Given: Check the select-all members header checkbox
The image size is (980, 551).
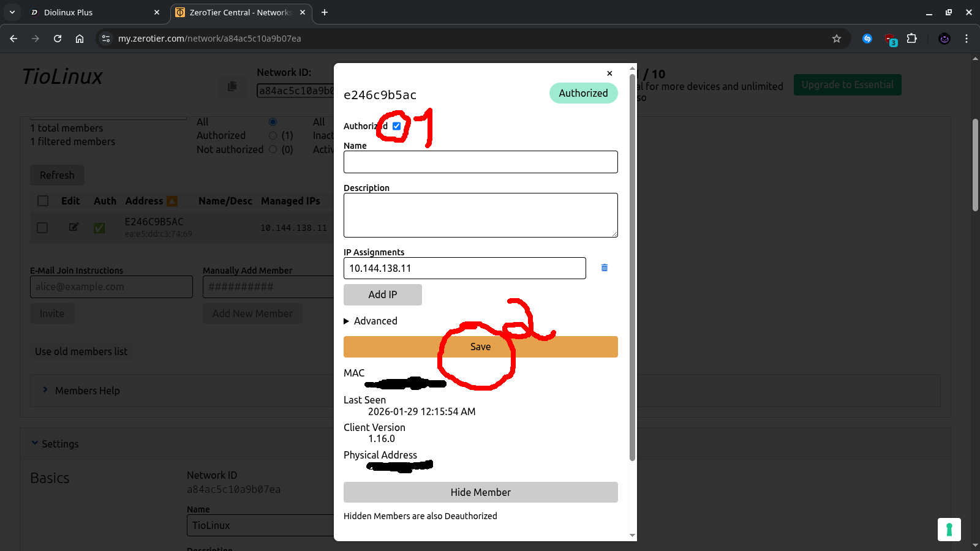Looking at the screenshot, I should tap(43, 201).
